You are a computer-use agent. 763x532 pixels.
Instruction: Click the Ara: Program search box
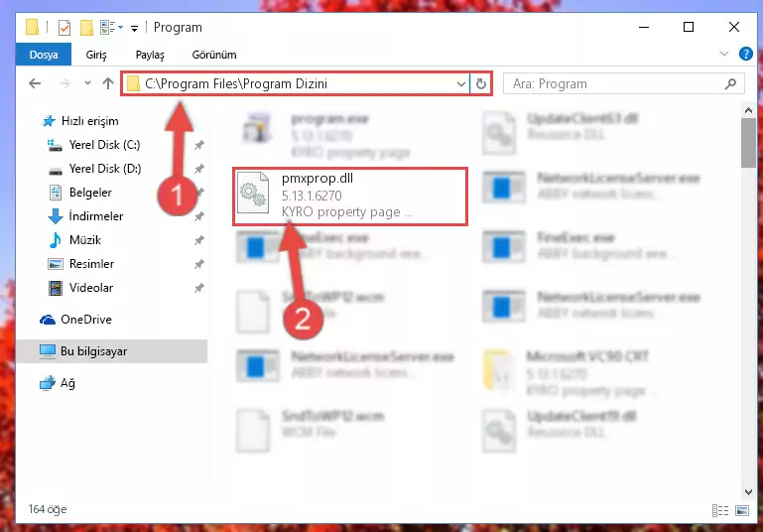(x=623, y=84)
